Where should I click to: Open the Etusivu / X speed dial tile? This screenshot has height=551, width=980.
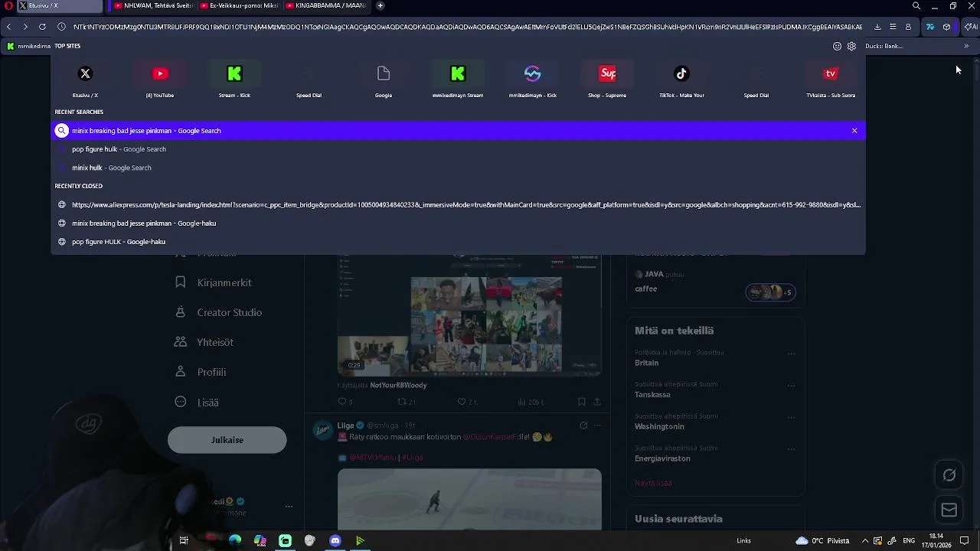coord(85,80)
